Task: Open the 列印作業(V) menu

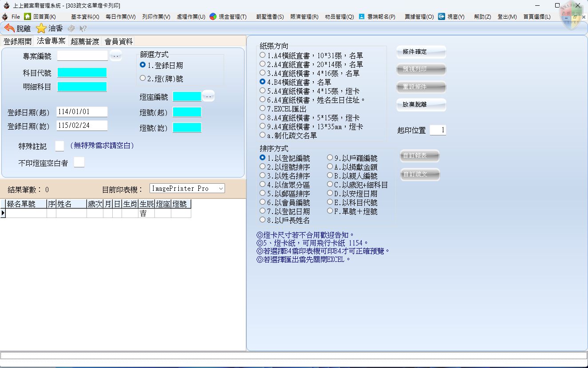Action: click(x=156, y=16)
